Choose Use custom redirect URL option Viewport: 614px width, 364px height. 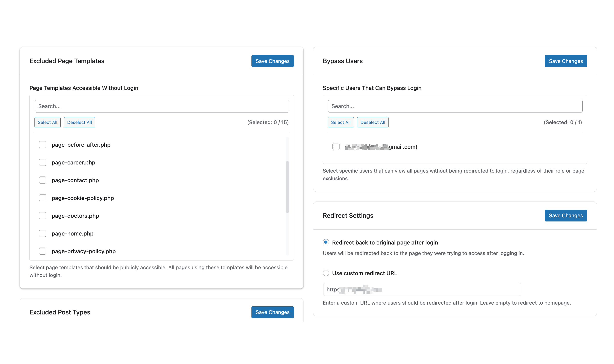tap(326, 273)
